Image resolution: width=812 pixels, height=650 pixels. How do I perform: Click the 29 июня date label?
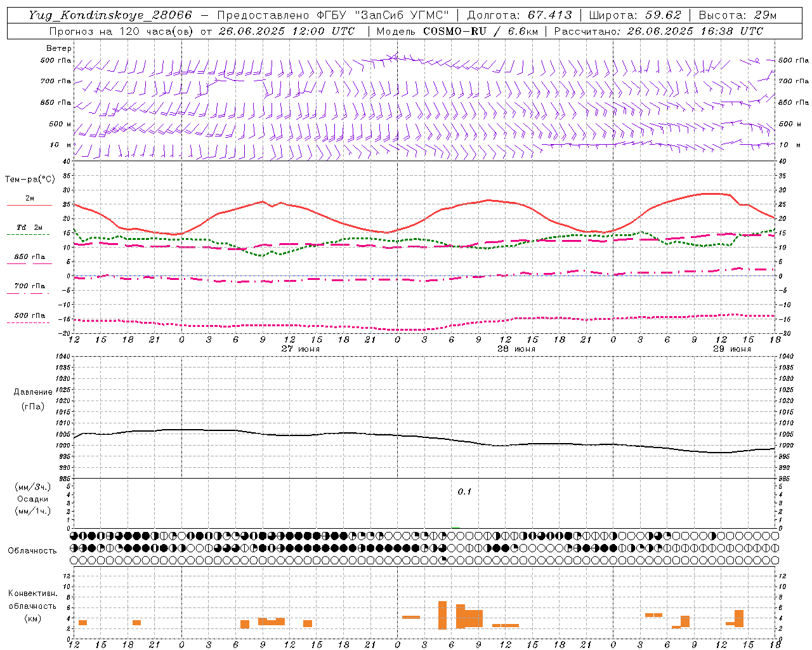pos(731,349)
